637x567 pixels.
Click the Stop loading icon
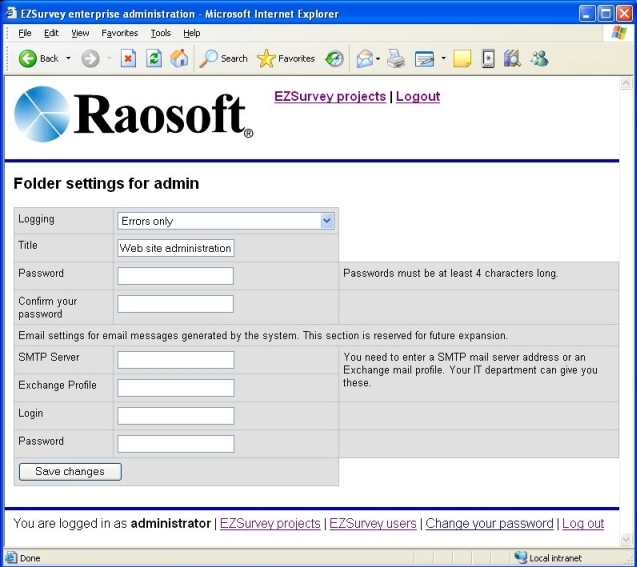pos(128,59)
